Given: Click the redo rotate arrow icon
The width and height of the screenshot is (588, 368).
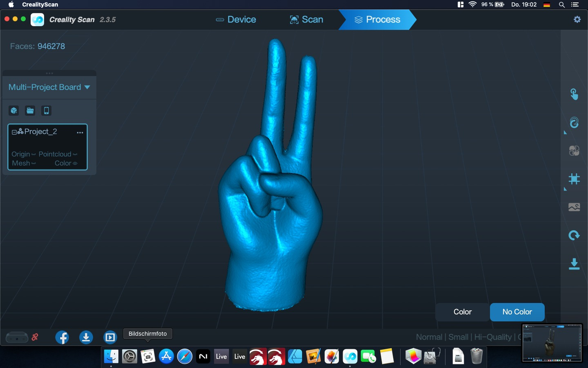Looking at the screenshot, I should pos(574,236).
